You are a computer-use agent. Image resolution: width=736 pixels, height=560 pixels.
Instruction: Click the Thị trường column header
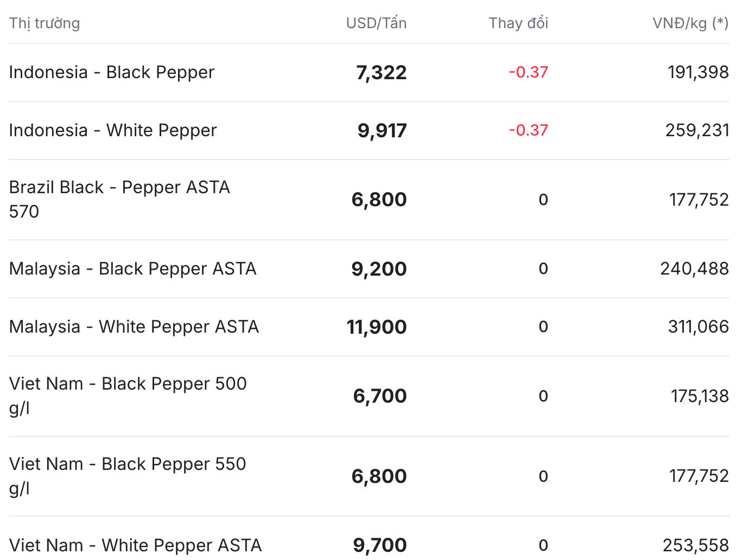(x=45, y=23)
